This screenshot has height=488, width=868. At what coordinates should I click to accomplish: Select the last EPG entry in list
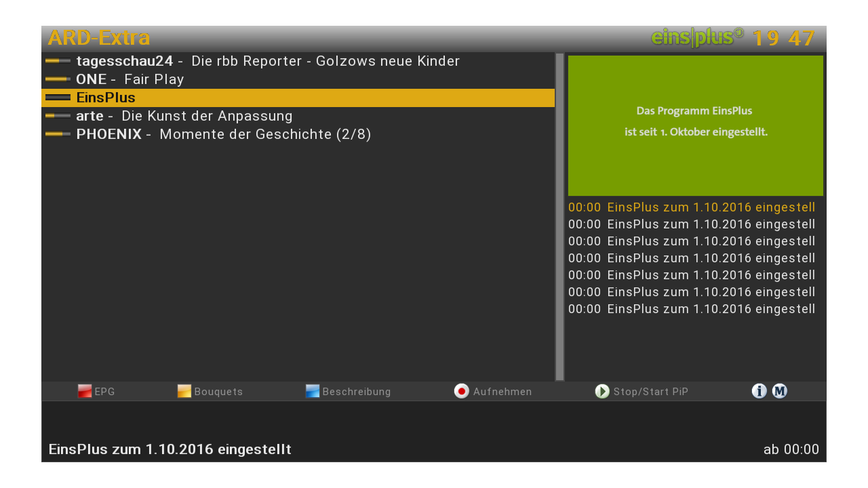pyautogui.click(x=692, y=309)
